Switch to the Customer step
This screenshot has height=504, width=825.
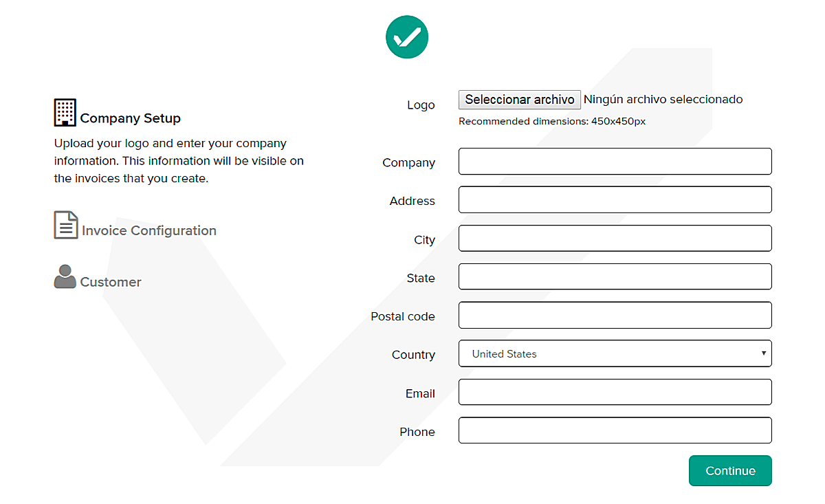111,282
